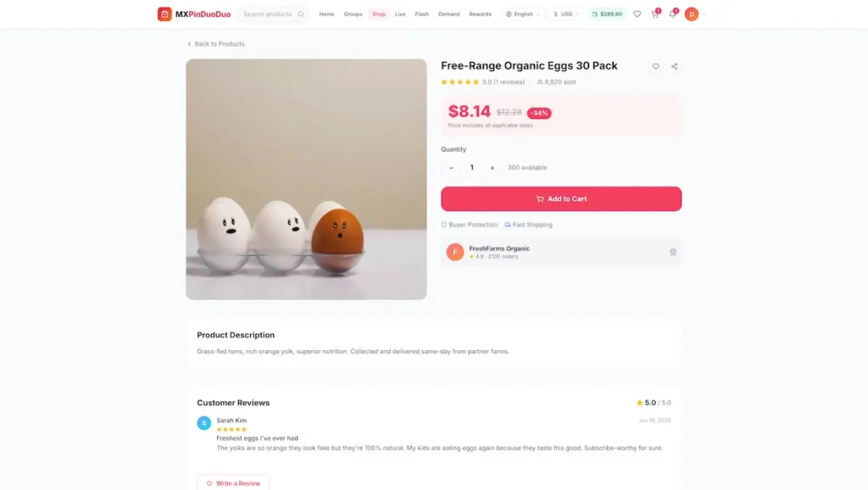Click Write a Review button
The width and height of the screenshot is (868, 490).
[x=233, y=483]
